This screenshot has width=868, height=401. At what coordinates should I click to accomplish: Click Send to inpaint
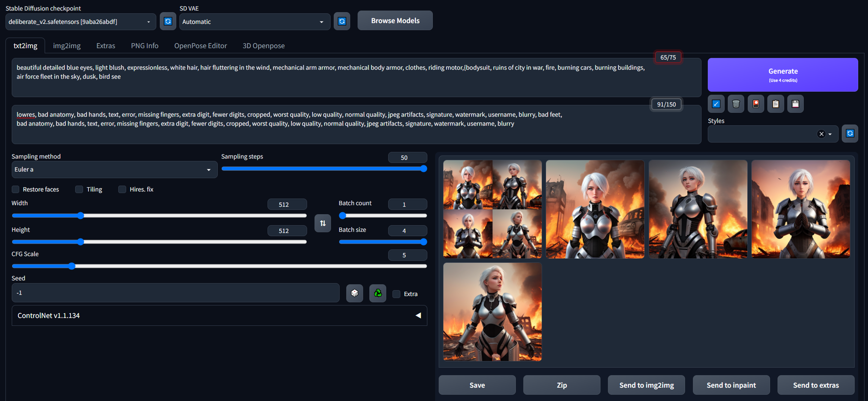[731, 385]
